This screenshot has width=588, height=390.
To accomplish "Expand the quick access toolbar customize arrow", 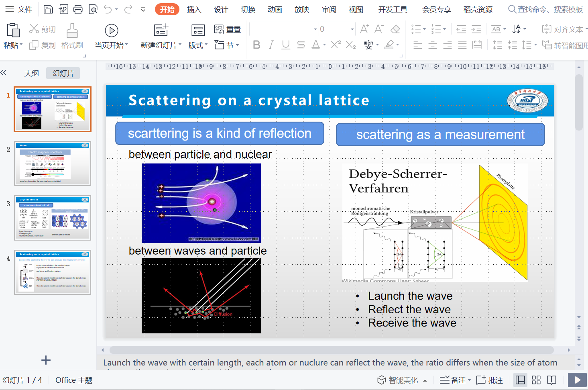I will pyautogui.click(x=143, y=9).
